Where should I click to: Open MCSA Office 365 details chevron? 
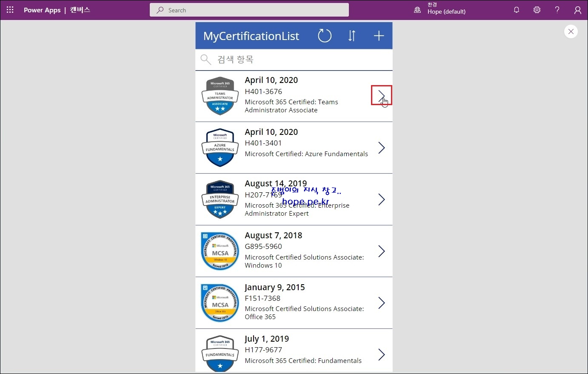tap(381, 303)
